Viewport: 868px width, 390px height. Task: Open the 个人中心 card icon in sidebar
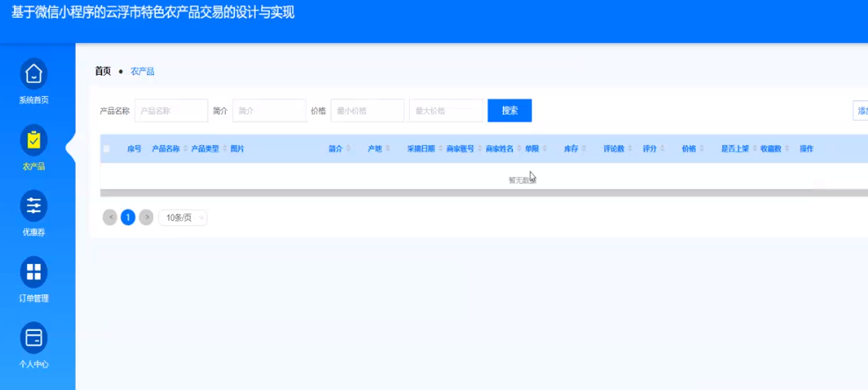[x=33, y=337]
